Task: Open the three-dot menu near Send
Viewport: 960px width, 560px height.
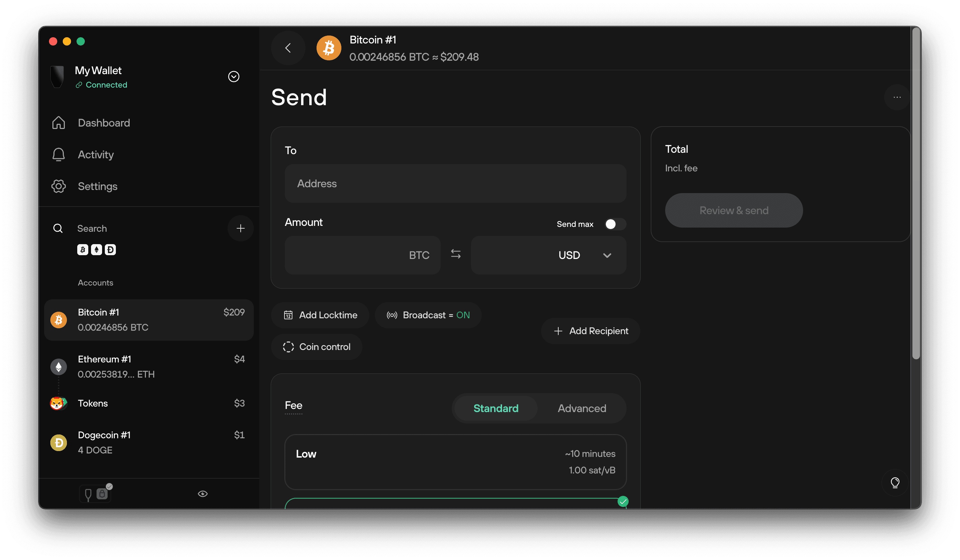Action: (897, 97)
